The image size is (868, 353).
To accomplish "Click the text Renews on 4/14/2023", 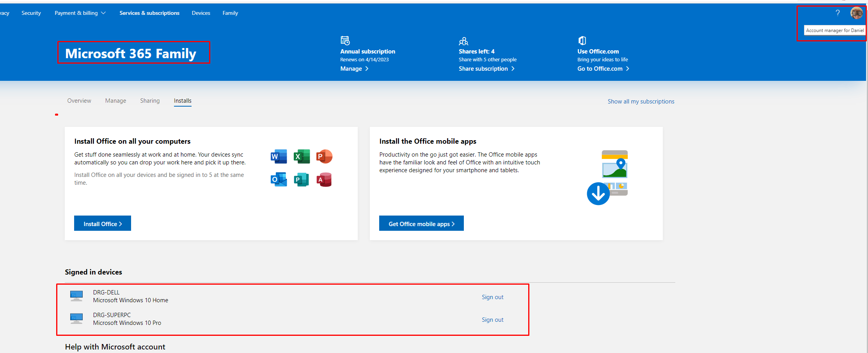I will 364,60.
